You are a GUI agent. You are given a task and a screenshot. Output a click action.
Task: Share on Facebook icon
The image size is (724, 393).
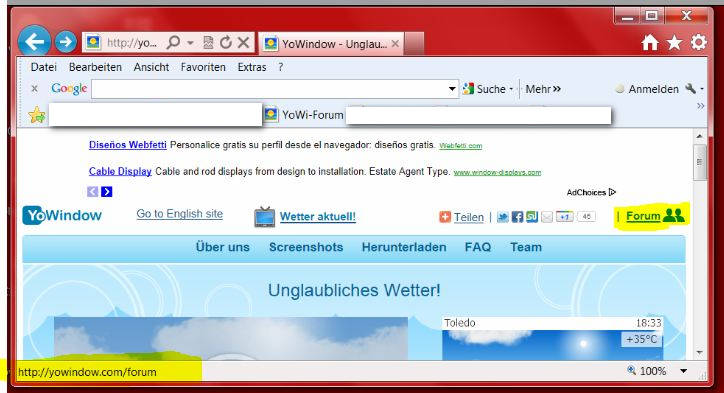(517, 217)
